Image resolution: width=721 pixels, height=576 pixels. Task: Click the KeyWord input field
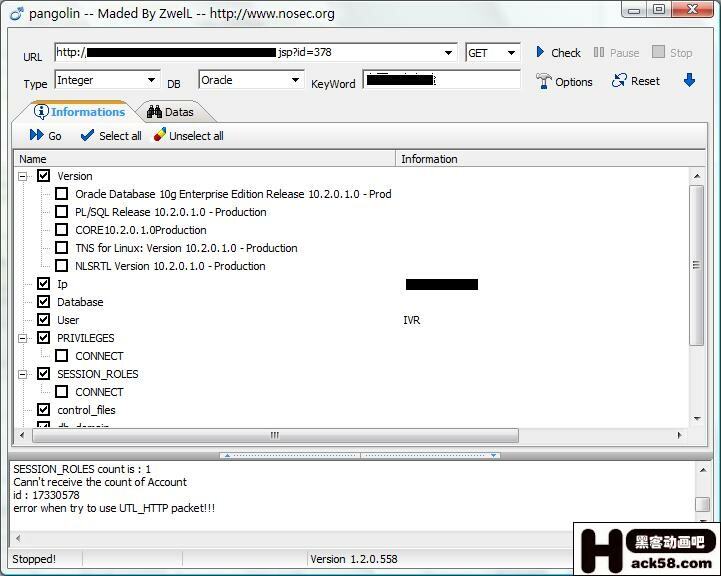[x=441, y=80]
